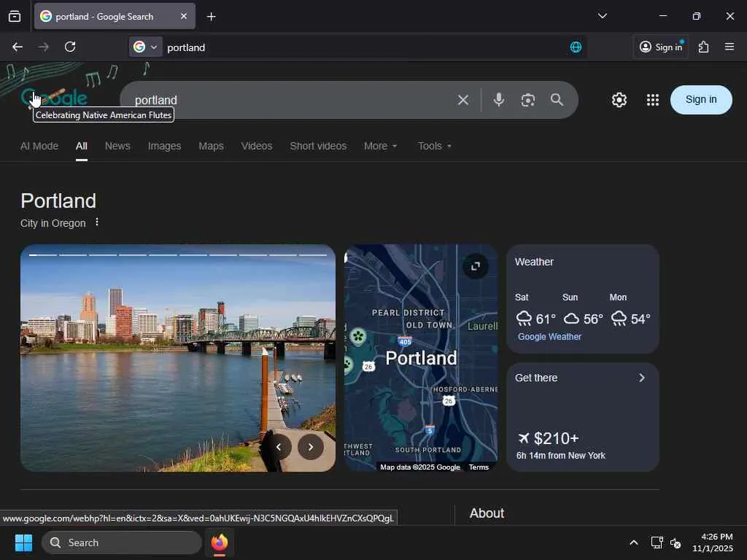Switch to Maps tab
The height and width of the screenshot is (560, 747).
[211, 146]
